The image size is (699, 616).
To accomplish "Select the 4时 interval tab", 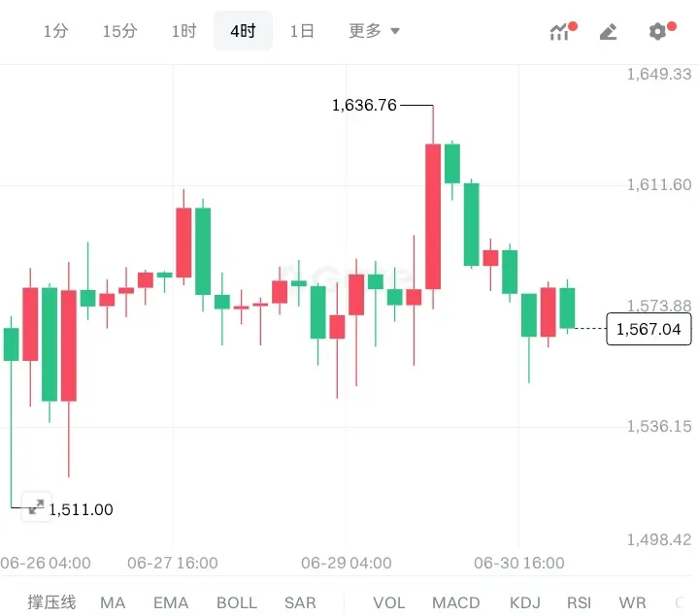I will (243, 31).
